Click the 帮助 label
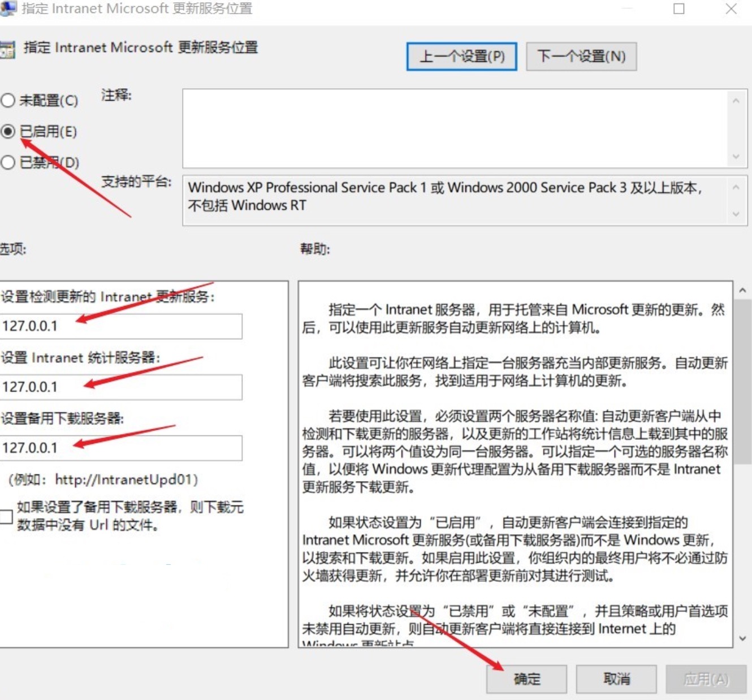 click(315, 249)
